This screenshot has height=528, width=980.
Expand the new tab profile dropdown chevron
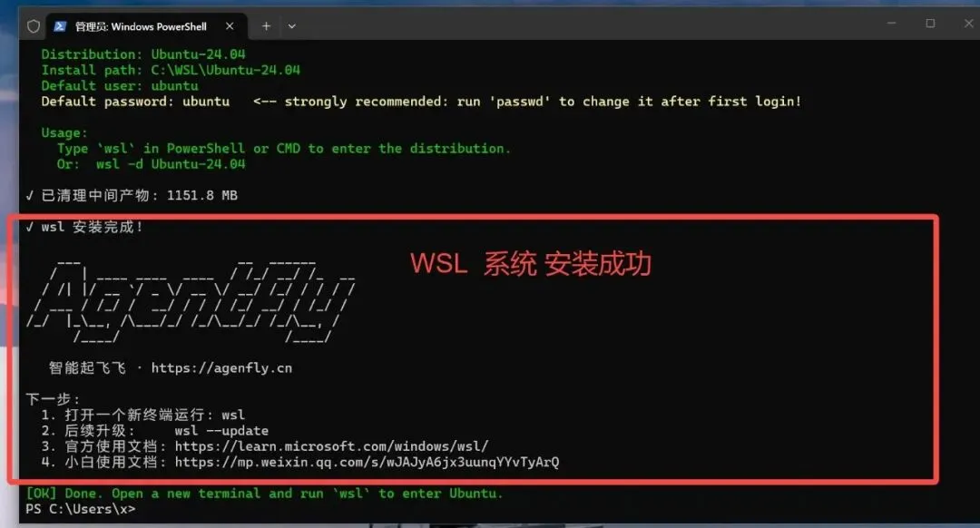point(292,26)
